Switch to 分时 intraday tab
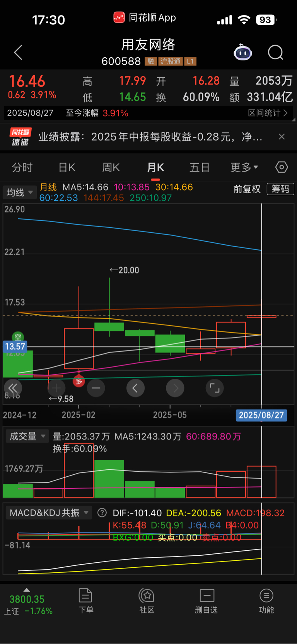 [x=22, y=167]
